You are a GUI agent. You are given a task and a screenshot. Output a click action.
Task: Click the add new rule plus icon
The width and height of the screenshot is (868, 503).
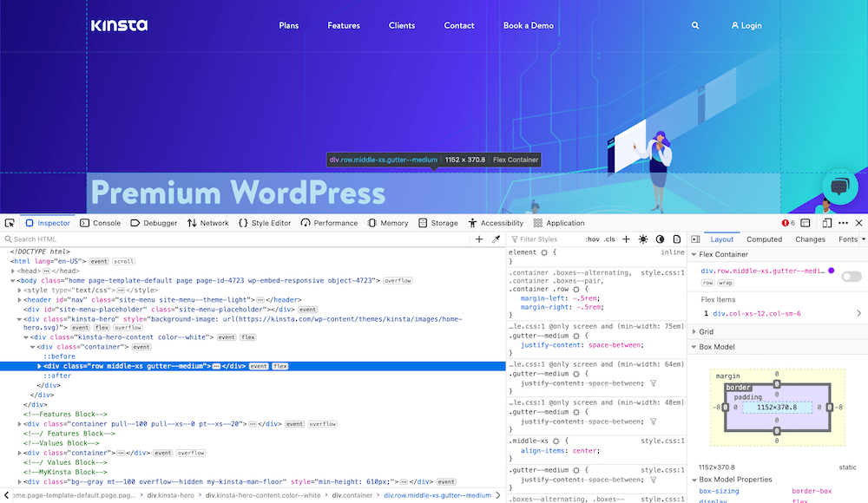pyautogui.click(x=626, y=239)
